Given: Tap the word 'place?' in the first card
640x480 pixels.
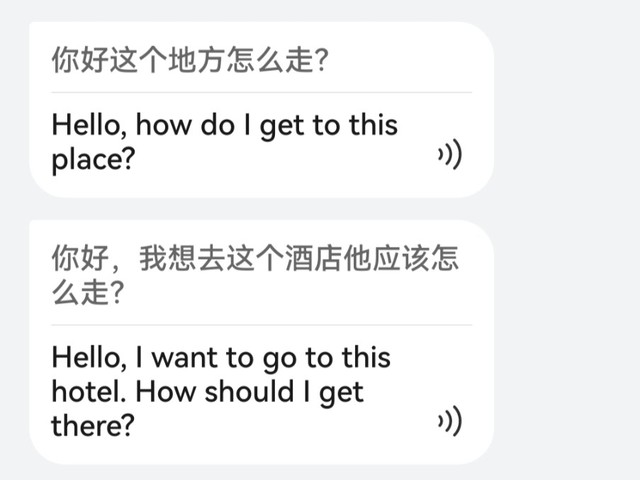Looking at the screenshot, I should 92,159.
